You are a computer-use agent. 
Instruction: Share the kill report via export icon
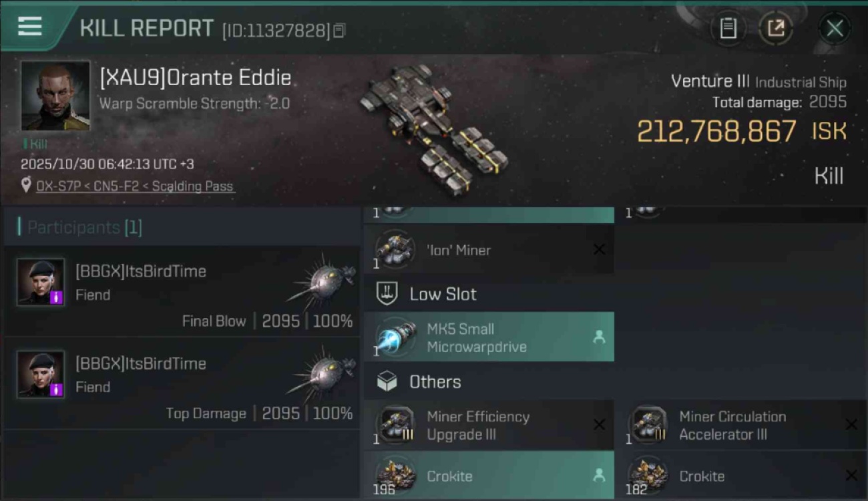click(776, 29)
